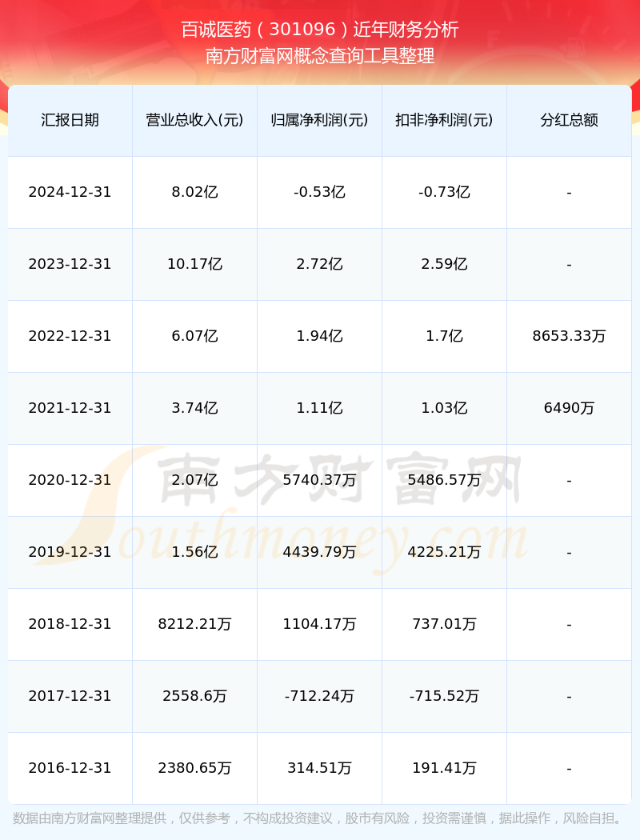Select the 2021-12-31 date cell
The image size is (640, 840).
point(70,408)
